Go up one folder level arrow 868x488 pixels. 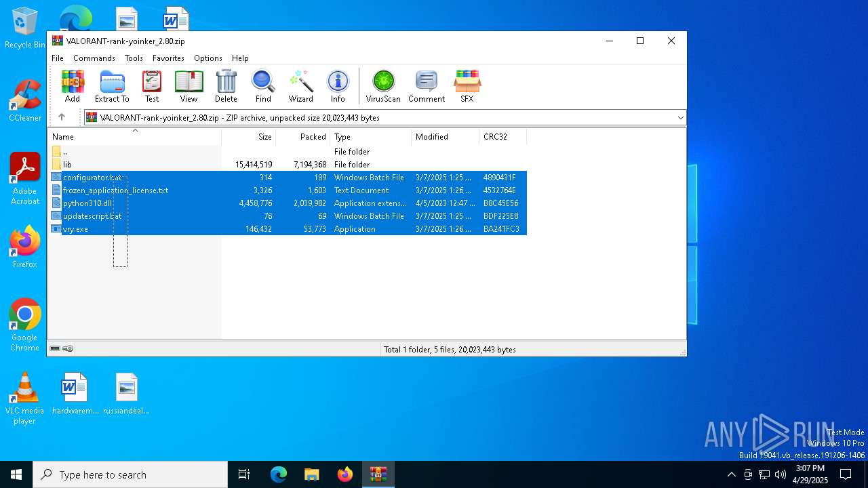click(62, 117)
